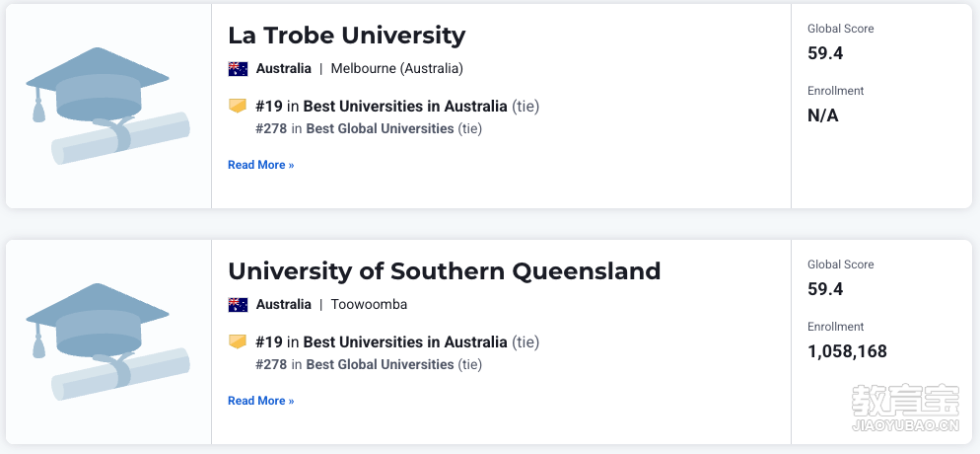980x454 pixels.
Task: Click yellow badge icon in Southern Queensland card
Action: 238,341
